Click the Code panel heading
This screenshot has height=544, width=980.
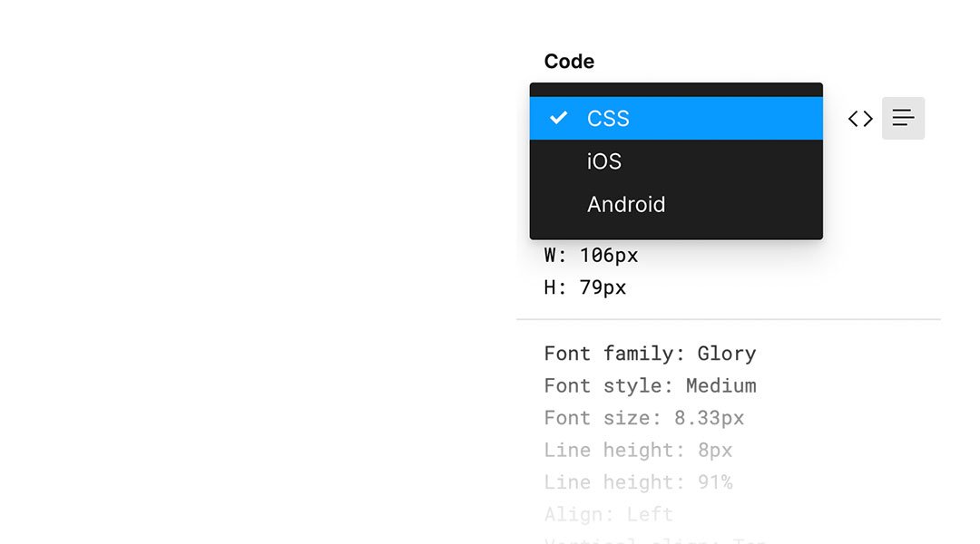[569, 62]
